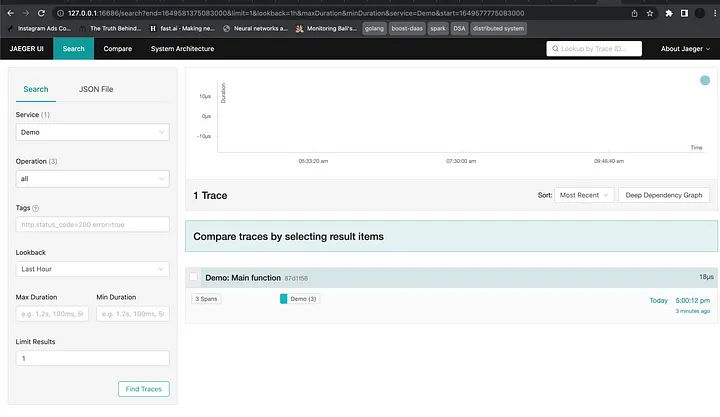Viewport: 720px width, 417px height.
Task: Switch to the JSON File tab
Action: tap(96, 89)
